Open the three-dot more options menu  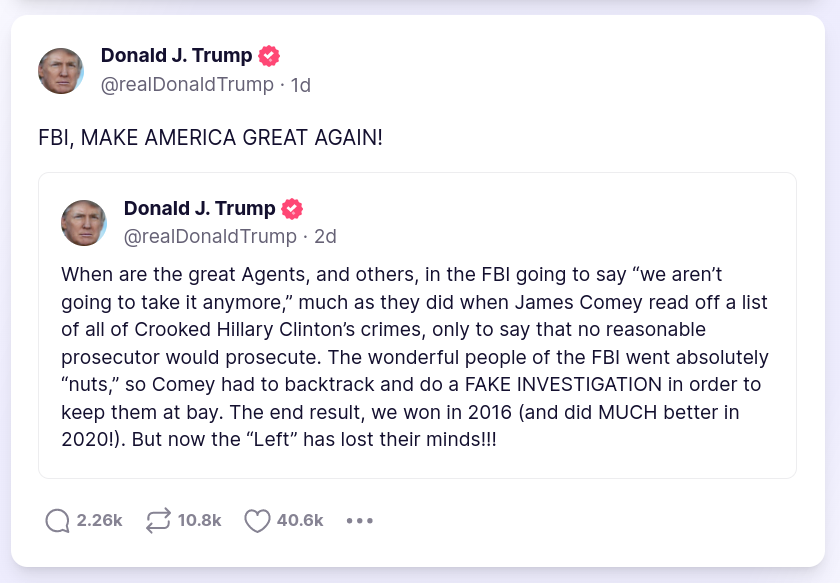359,521
